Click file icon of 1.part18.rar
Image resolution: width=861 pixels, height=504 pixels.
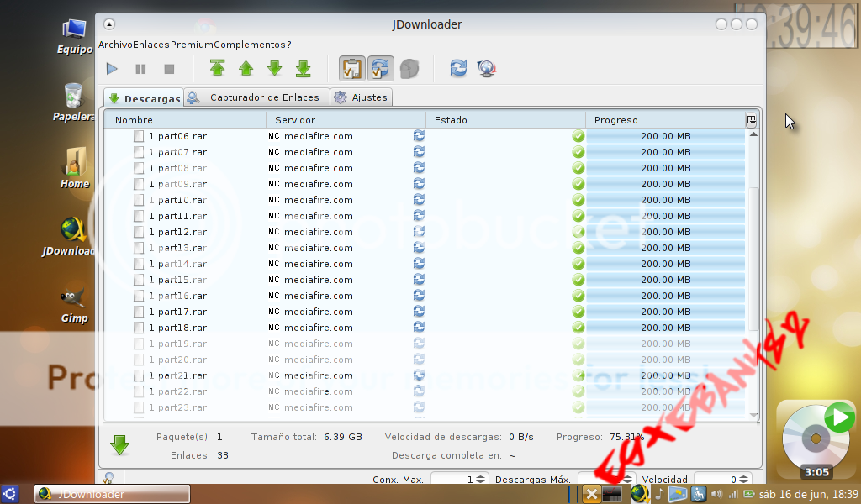click(139, 328)
